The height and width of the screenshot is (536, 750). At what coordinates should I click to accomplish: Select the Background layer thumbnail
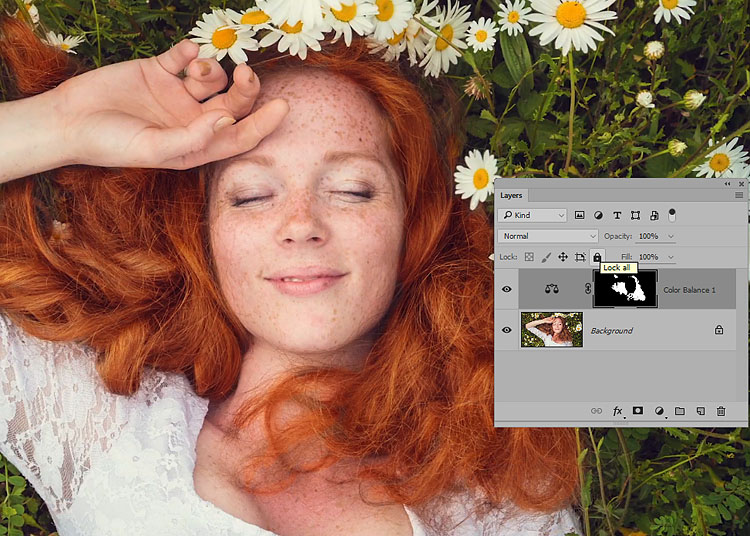pos(551,329)
